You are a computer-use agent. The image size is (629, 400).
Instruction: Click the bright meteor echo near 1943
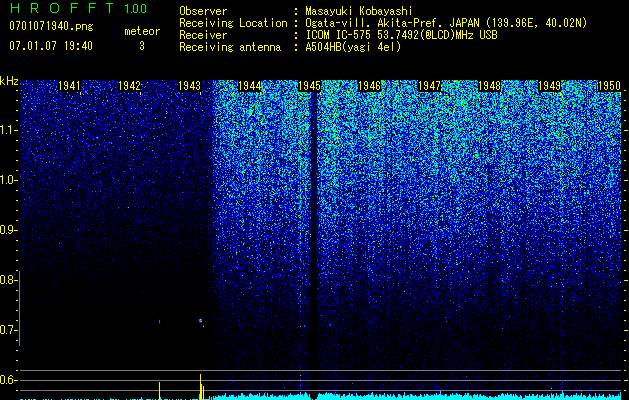pyautogui.click(x=201, y=321)
